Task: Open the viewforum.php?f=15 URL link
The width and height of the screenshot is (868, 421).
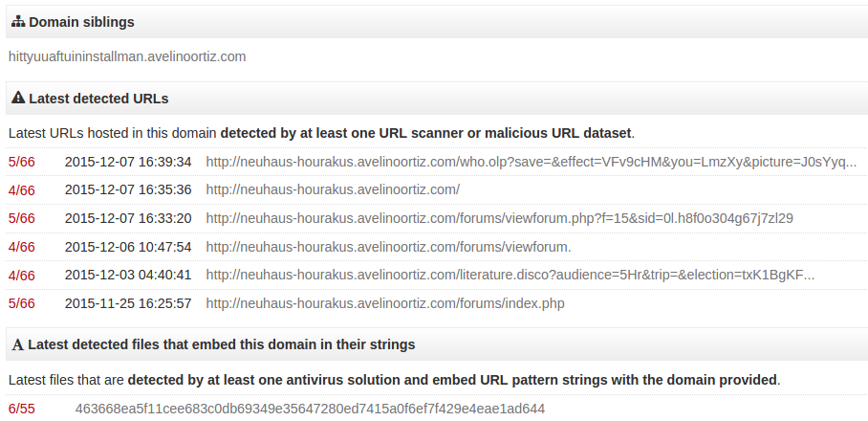Action: click(499, 218)
